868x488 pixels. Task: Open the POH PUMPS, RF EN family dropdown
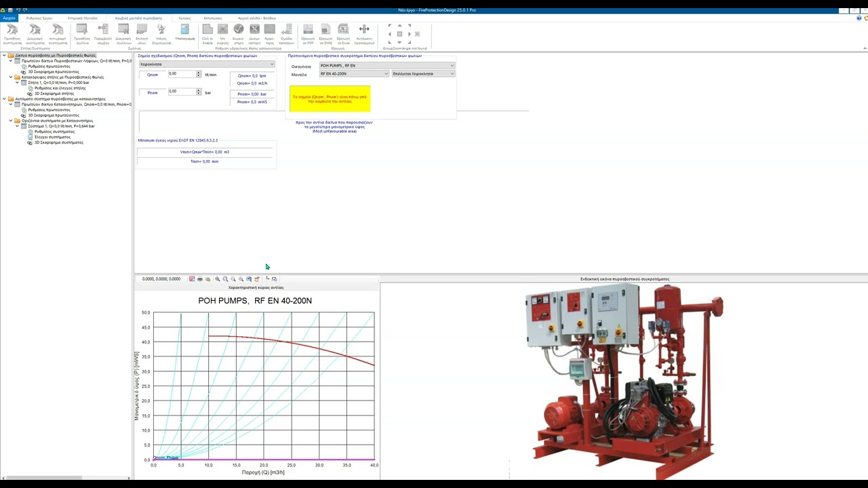(387, 66)
